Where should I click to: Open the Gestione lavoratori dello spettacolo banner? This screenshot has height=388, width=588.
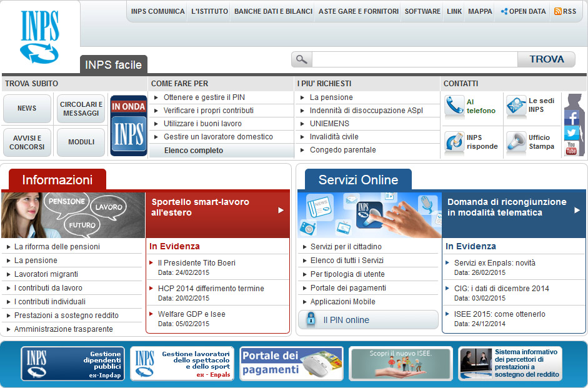[182, 364]
